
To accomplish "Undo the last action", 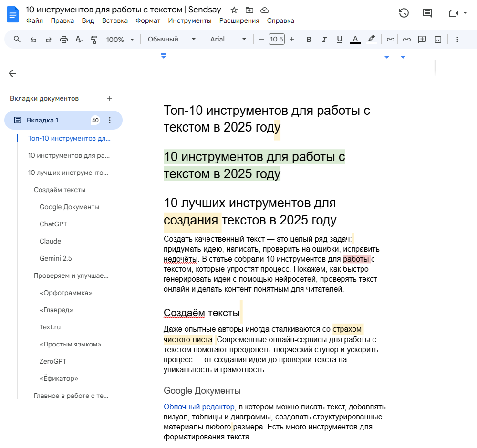I will (x=33, y=40).
